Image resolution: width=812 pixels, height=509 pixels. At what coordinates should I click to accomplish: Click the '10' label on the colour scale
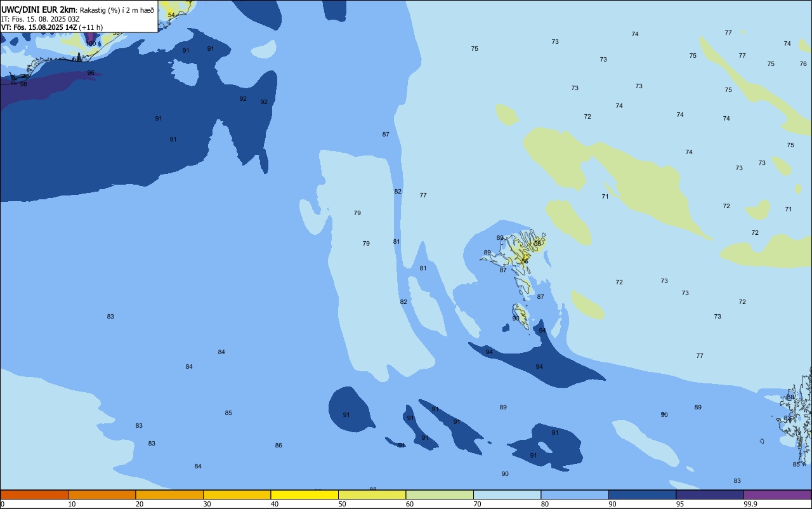point(72,504)
